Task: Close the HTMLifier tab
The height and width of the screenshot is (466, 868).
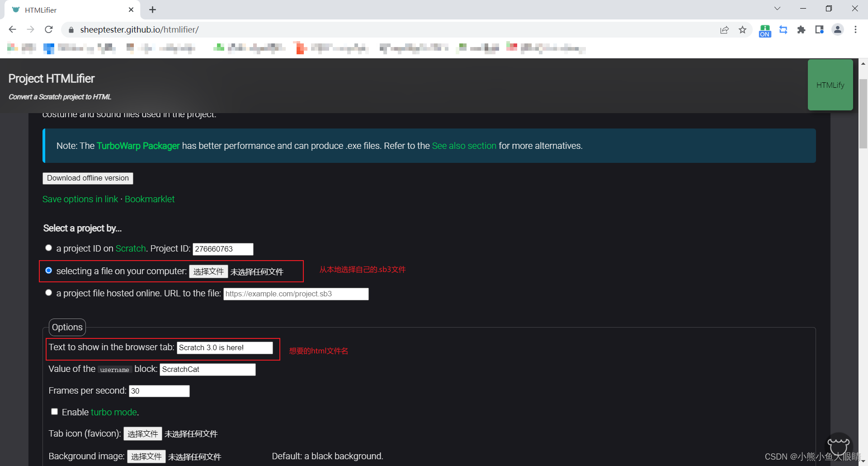Action: point(131,10)
